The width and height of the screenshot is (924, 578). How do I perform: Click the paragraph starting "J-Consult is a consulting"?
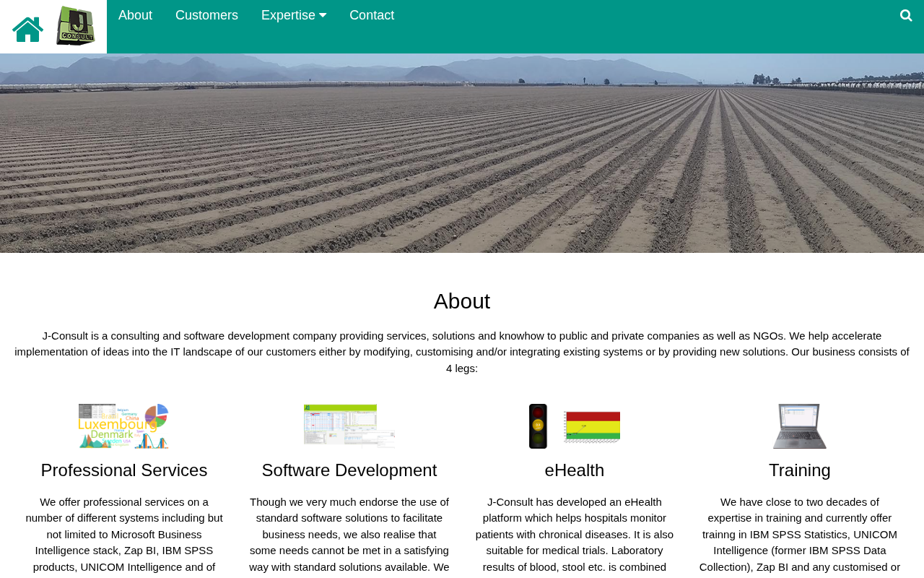[x=462, y=352]
